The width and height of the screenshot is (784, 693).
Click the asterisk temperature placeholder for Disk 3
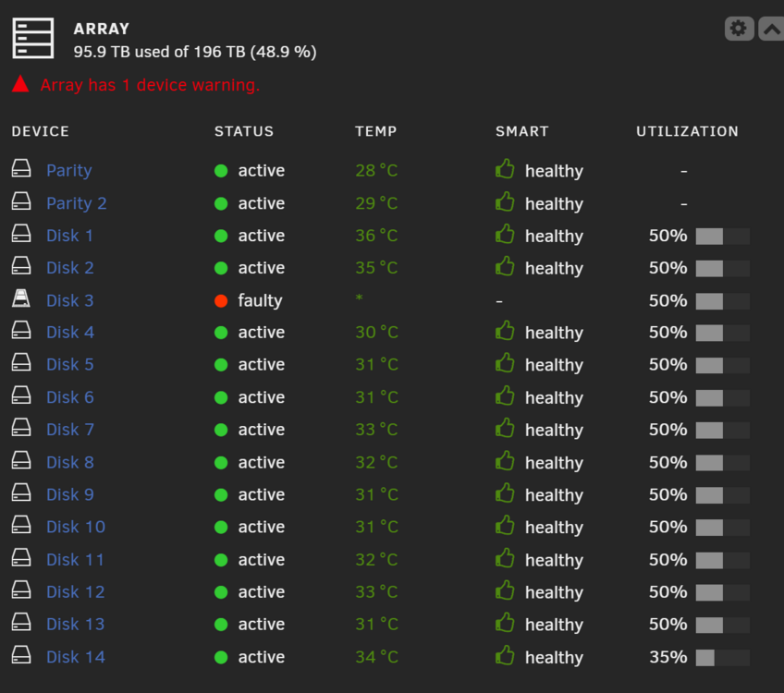tap(359, 298)
